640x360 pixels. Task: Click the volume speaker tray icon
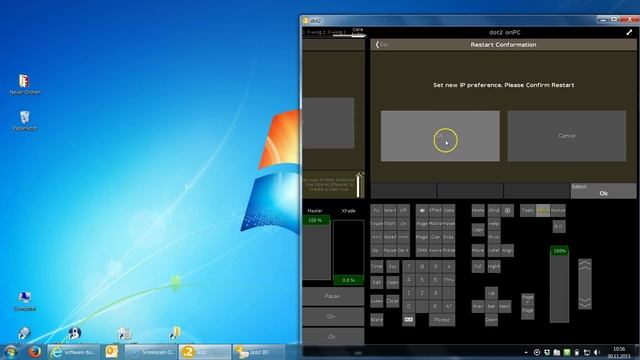click(597, 352)
